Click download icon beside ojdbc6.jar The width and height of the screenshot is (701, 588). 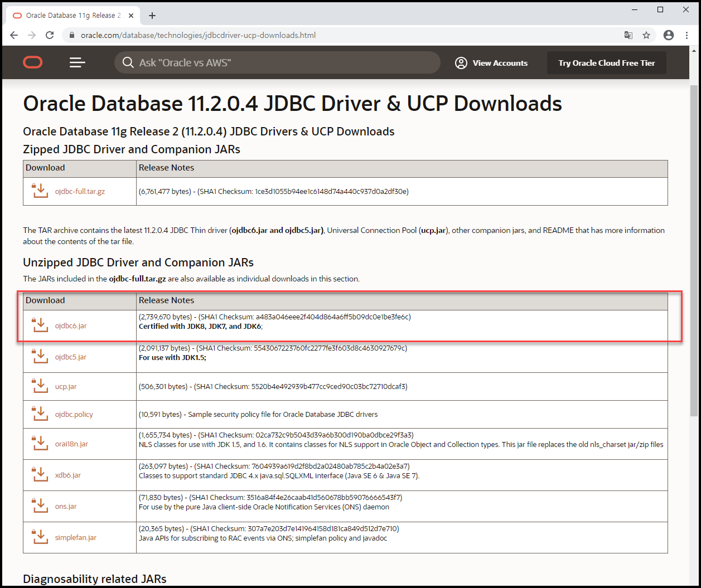click(40, 325)
